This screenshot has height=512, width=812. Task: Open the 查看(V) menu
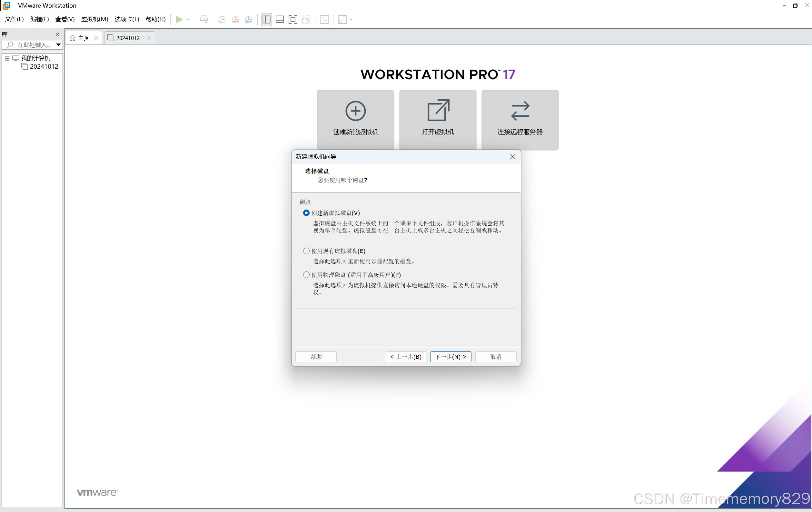[65, 19]
